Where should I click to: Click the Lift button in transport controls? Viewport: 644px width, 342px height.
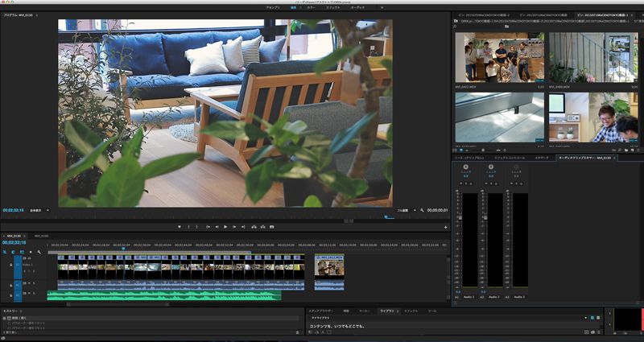click(x=254, y=227)
